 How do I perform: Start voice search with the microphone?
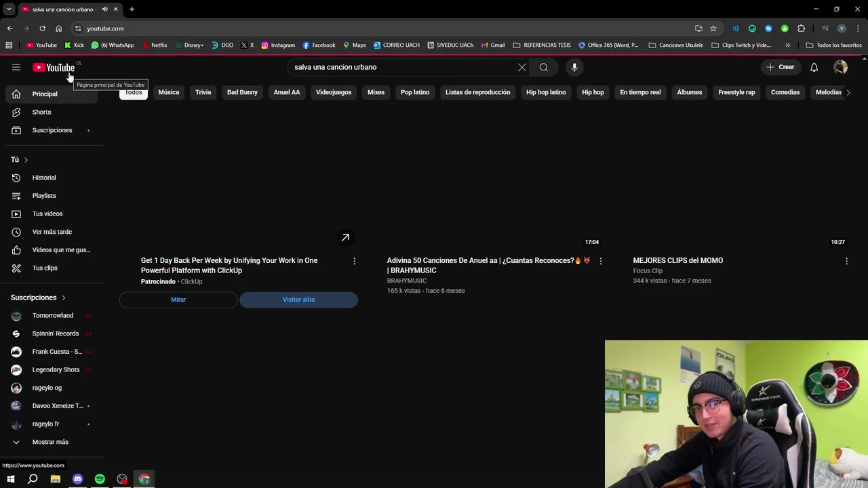pyautogui.click(x=574, y=67)
